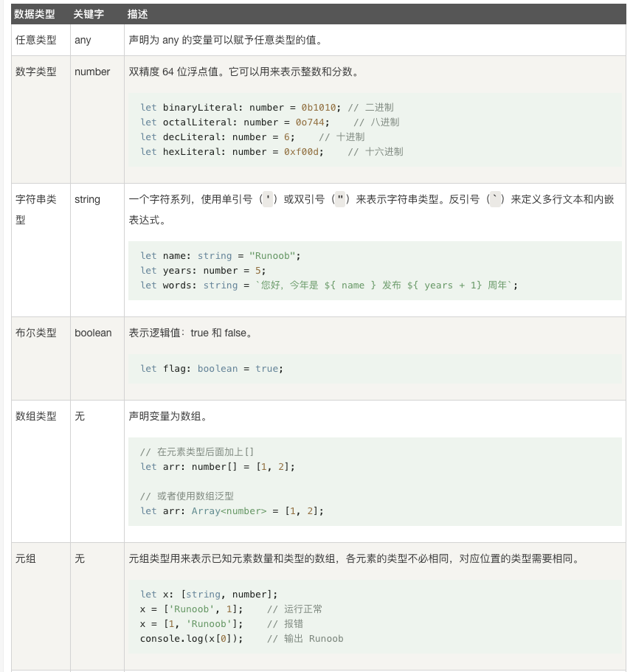Click the 数字类型 row label
The height and width of the screenshot is (672, 633).
36,72
